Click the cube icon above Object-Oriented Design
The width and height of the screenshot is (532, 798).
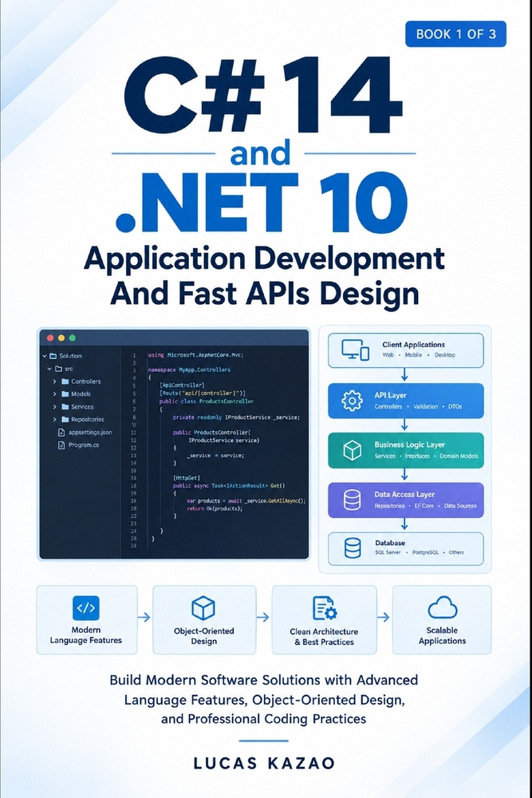coord(203,607)
